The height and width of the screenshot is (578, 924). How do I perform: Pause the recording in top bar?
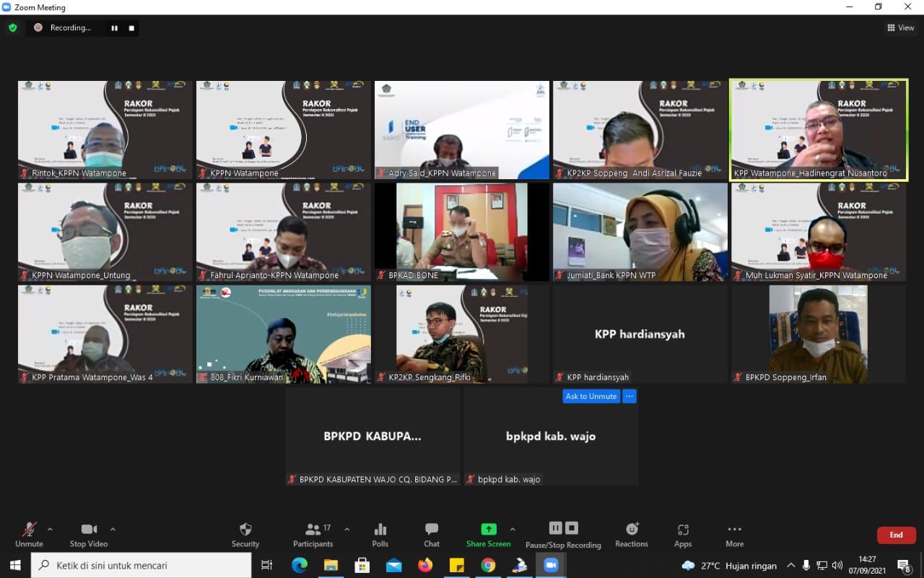click(x=114, y=28)
